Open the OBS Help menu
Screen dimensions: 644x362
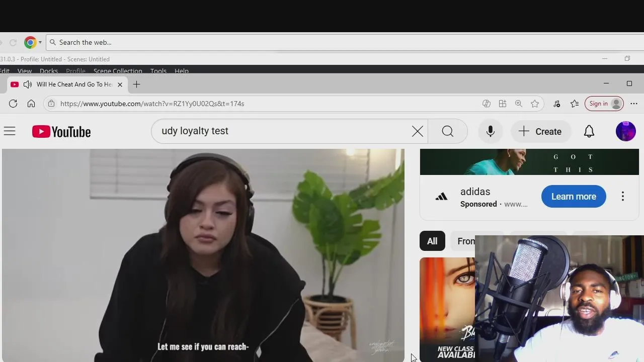182,71
